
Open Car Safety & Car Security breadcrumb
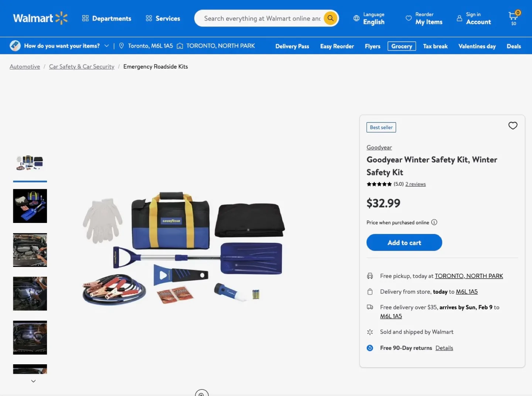82,66
